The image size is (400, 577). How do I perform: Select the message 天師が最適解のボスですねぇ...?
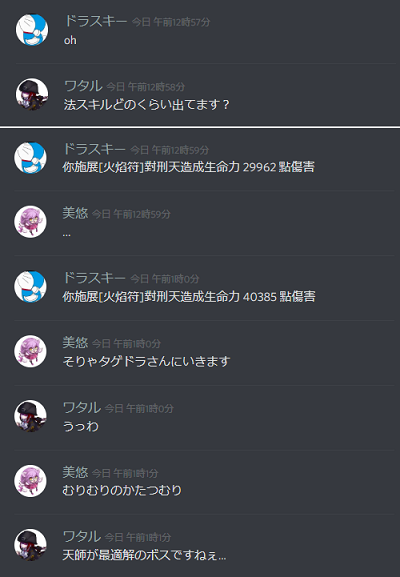[144, 555]
